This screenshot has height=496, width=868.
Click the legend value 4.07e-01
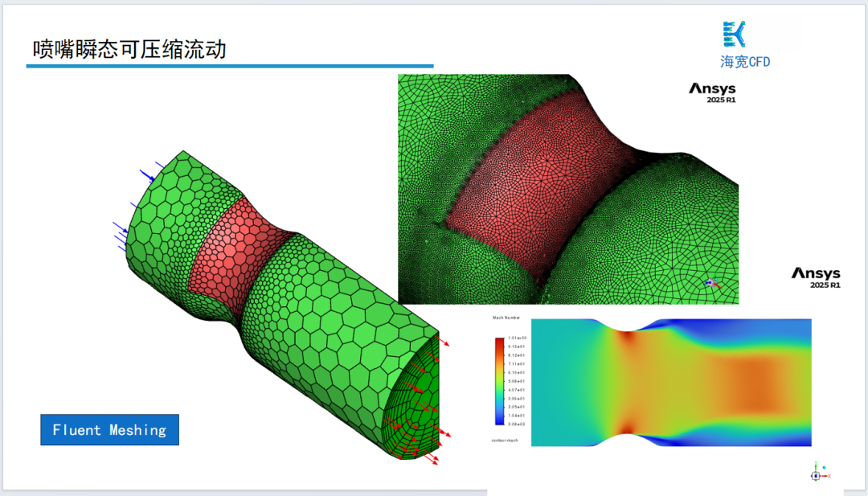tap(517, 390)
